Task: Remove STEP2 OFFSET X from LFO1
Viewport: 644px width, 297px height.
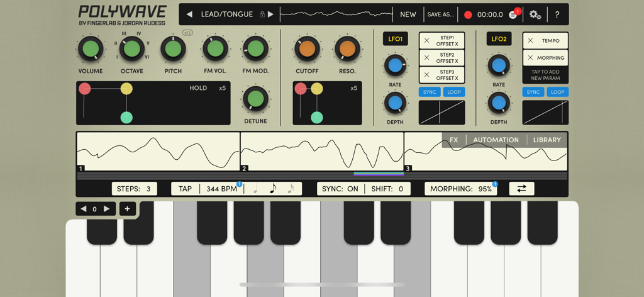Action: pyautogui.click(x=427, y=57)
